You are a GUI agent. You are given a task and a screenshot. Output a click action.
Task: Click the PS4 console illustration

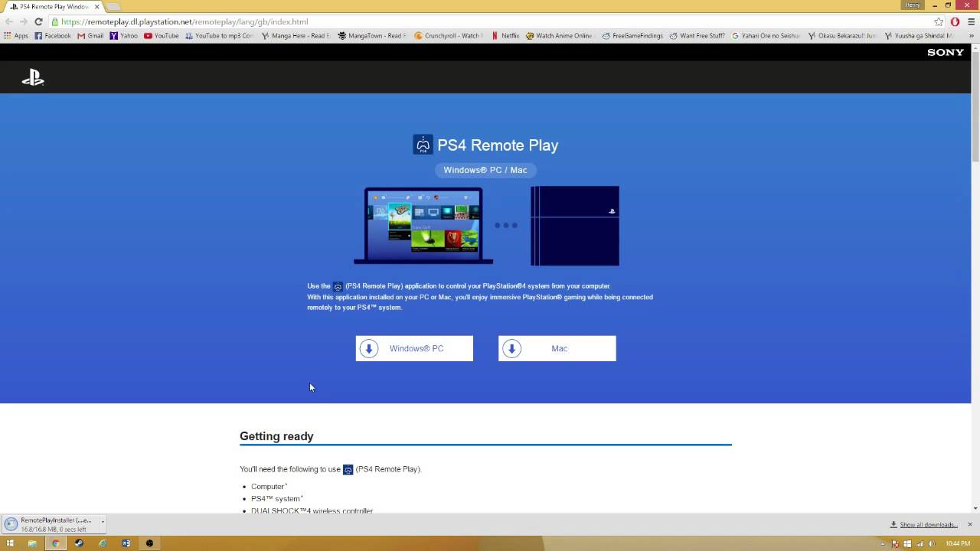click(x=575, y=226)
